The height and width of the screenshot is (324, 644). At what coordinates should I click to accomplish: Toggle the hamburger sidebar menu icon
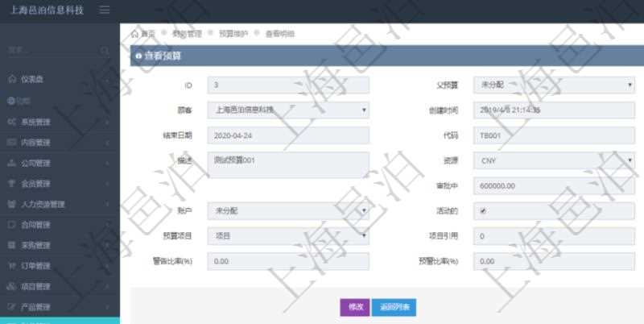pyautogui.click(x=105, y=10)
